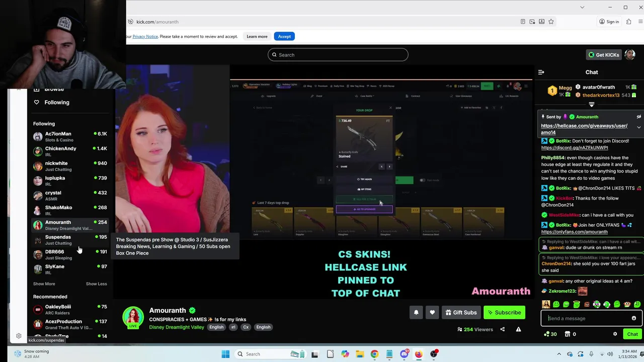
Task: Open the gift shop icon below chat
Action: 567,334
